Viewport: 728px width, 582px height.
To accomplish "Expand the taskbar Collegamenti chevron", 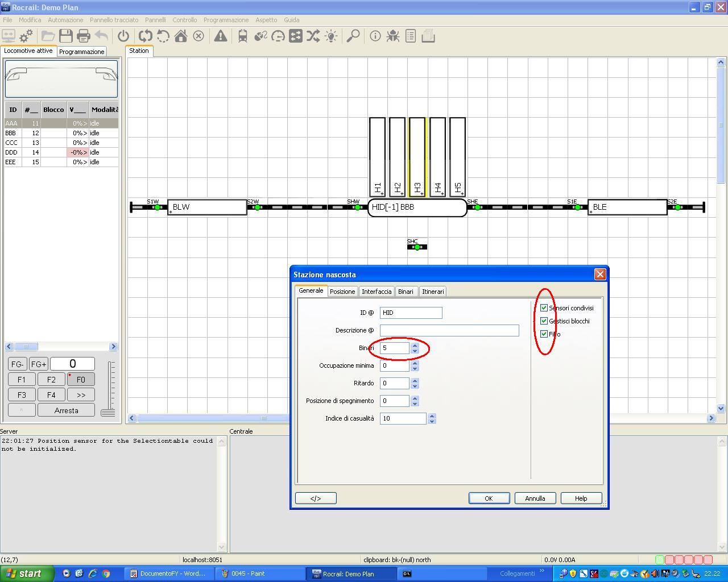I will click(x=542, y=571).
